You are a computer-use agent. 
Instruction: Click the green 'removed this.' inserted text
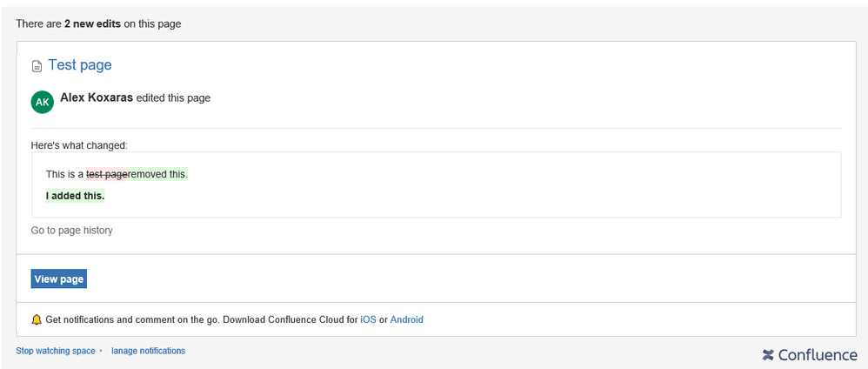pos(157,175)
